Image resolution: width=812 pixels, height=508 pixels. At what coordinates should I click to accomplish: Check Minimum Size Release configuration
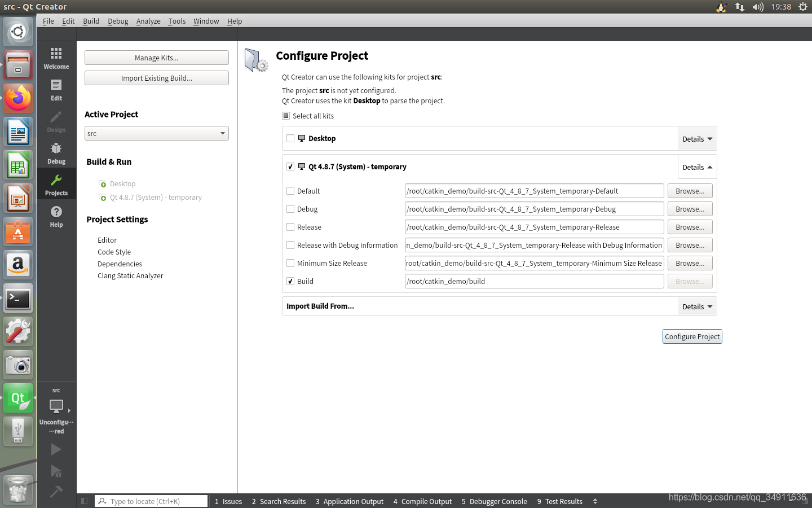[290, 263]
